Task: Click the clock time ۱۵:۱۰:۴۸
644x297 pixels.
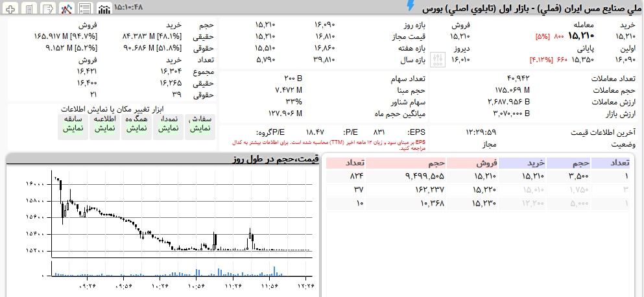Action: (128, 7)
